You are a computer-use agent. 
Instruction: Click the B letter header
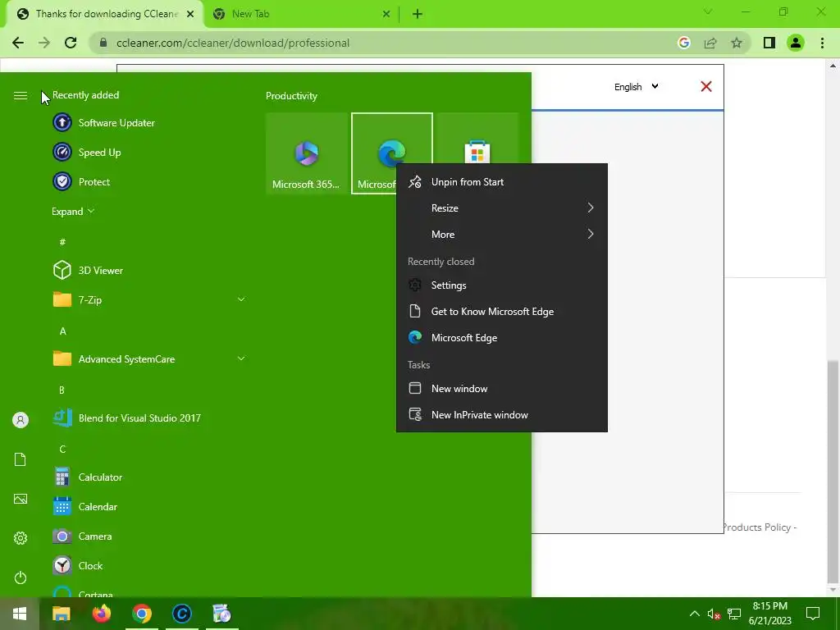coord(62,390)
